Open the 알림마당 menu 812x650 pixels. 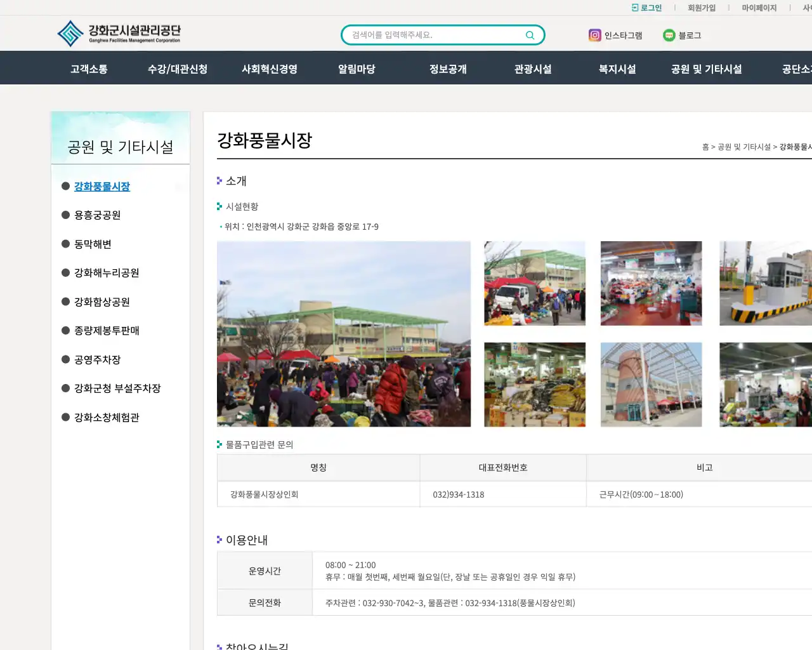point(356,68)
